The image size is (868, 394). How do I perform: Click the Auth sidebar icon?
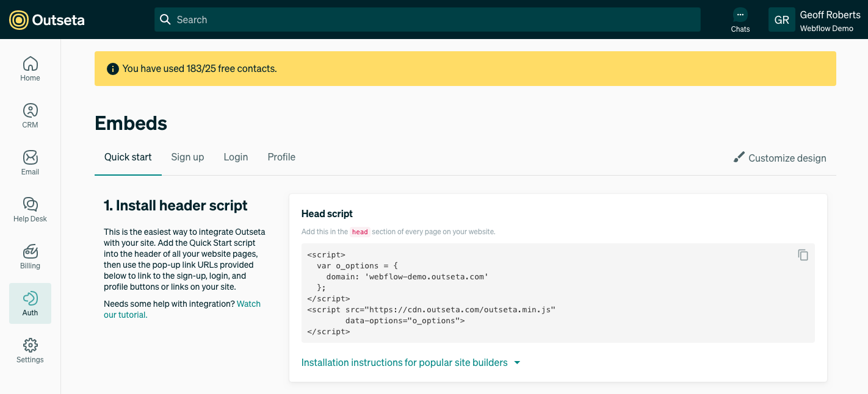(30, 303)
